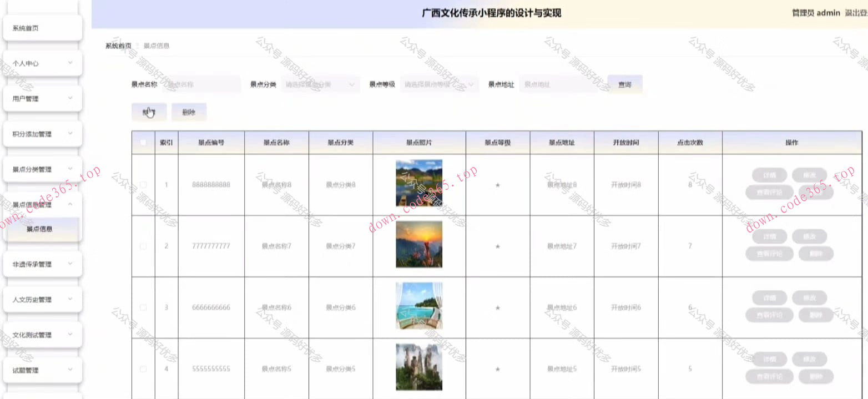The height and width of the screenshot is (399, 868).
Task: Check the checkbox for 景点名称6 row
Action: pos(143,306)
